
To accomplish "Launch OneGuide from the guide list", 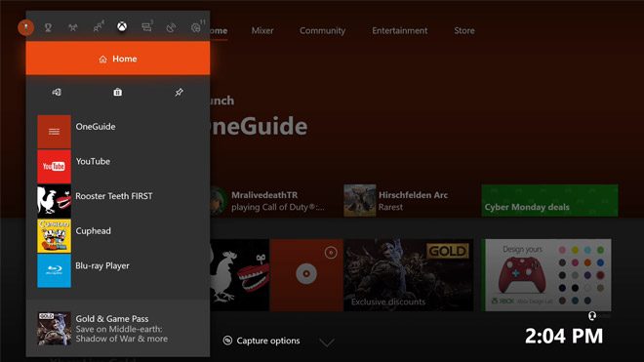I will [x=118, y=132].
